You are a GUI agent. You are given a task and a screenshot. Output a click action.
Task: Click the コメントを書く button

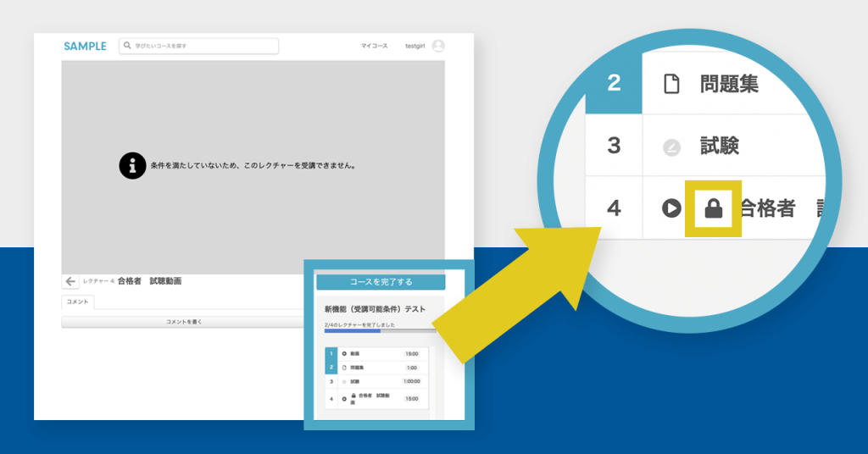(x=183, y=322)
